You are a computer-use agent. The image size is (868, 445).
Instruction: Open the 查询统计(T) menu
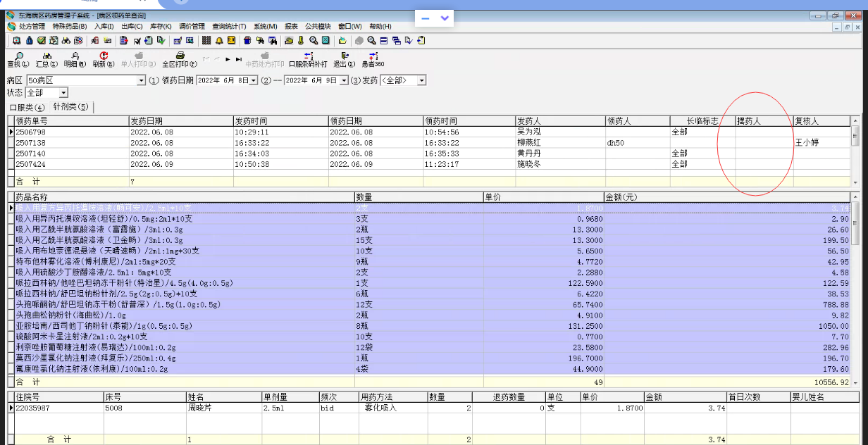[x=229, y=26]
